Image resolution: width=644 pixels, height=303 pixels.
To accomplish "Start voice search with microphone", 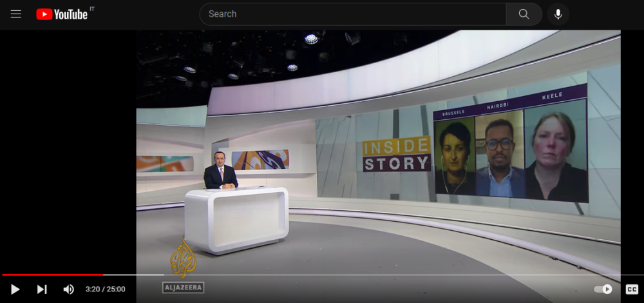I will [558, 14].
